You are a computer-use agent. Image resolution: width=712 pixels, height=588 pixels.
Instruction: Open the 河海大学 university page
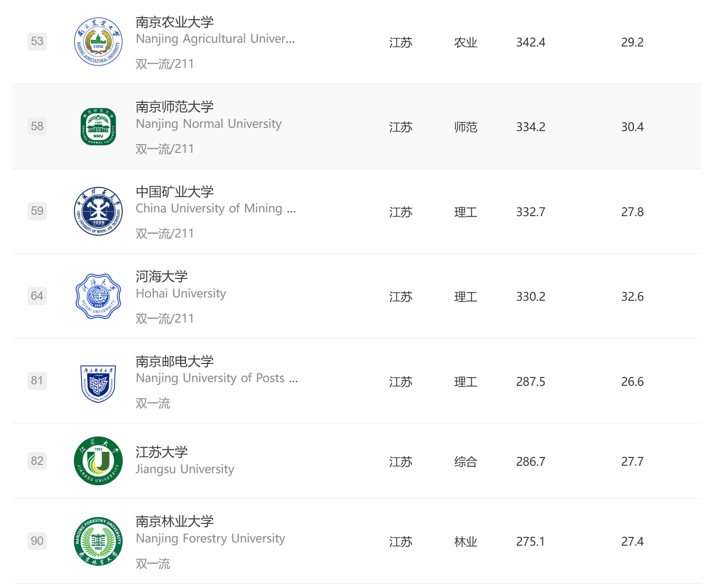tap(162, 276)
